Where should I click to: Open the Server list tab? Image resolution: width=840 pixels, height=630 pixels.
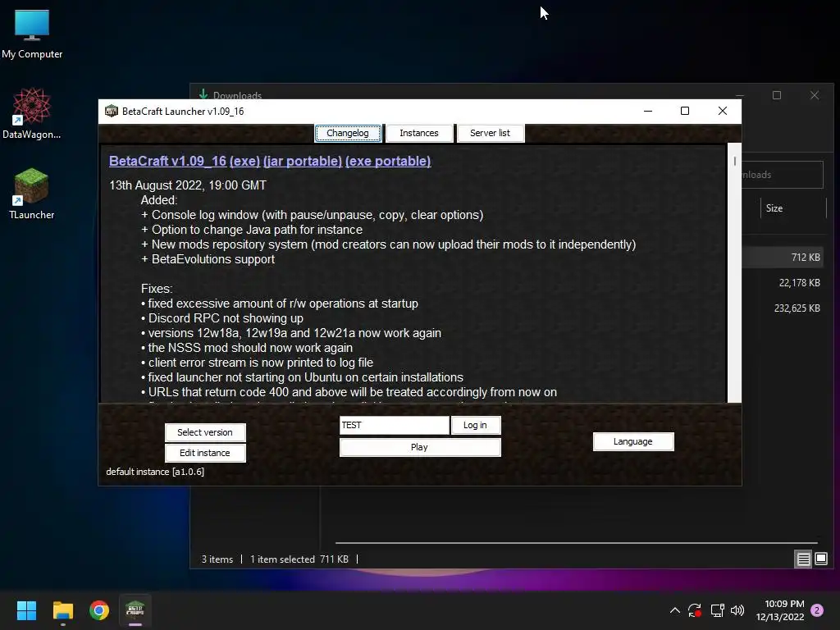(x=491, y=133)
